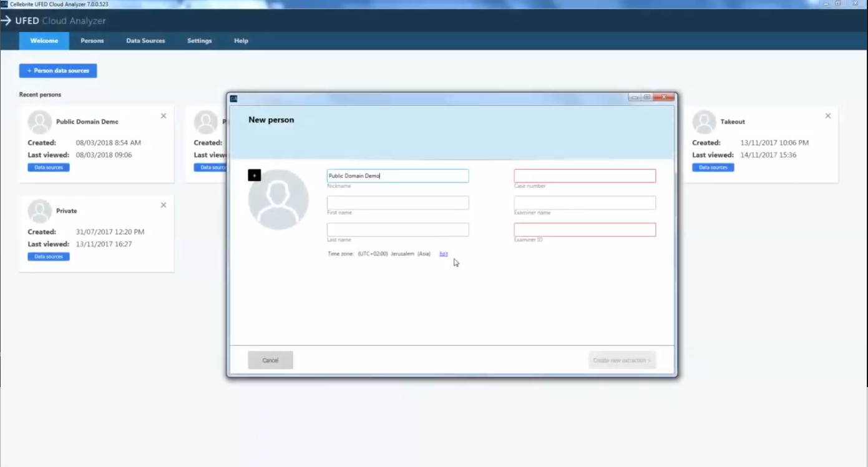Focus the Nickname input field
868x467 pixels.
(397, 176)
